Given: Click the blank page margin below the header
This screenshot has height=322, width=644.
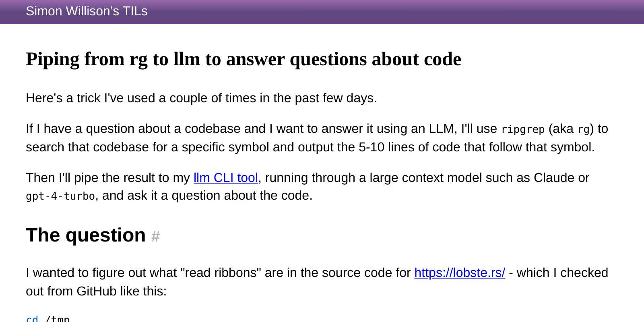Looking at the screenshot, I should [x=322, y=36].
